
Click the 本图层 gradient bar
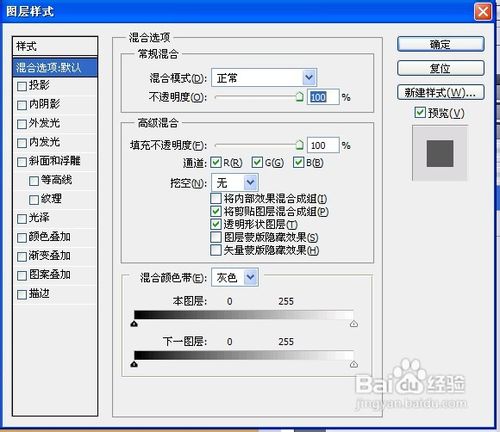(x=244, y=315)
